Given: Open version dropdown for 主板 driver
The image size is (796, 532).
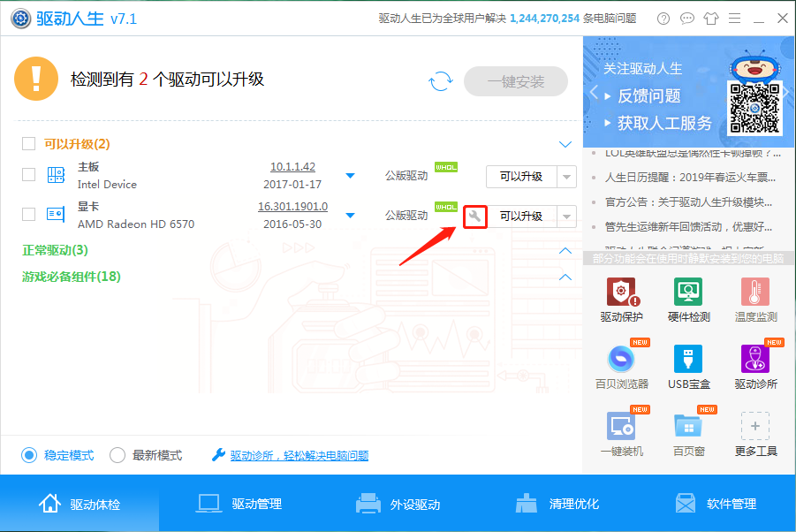Looking at the screenshot, I should pos(350,176).
